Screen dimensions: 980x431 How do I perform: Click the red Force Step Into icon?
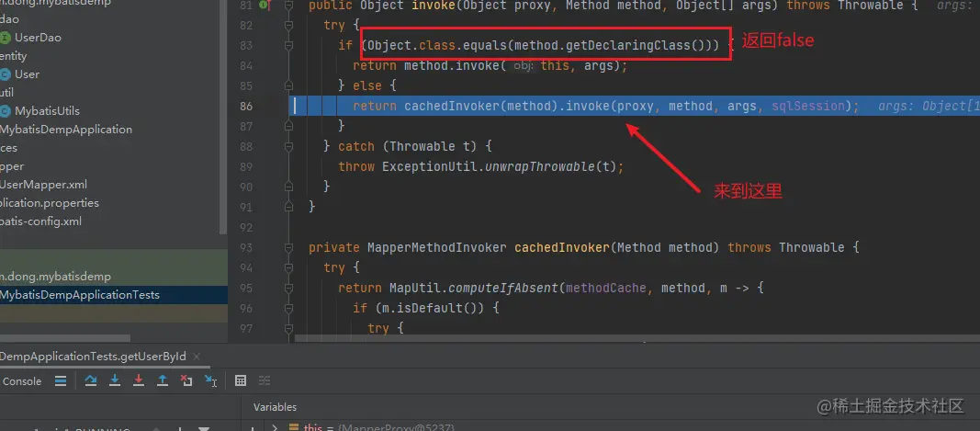[x=139, y=380]
